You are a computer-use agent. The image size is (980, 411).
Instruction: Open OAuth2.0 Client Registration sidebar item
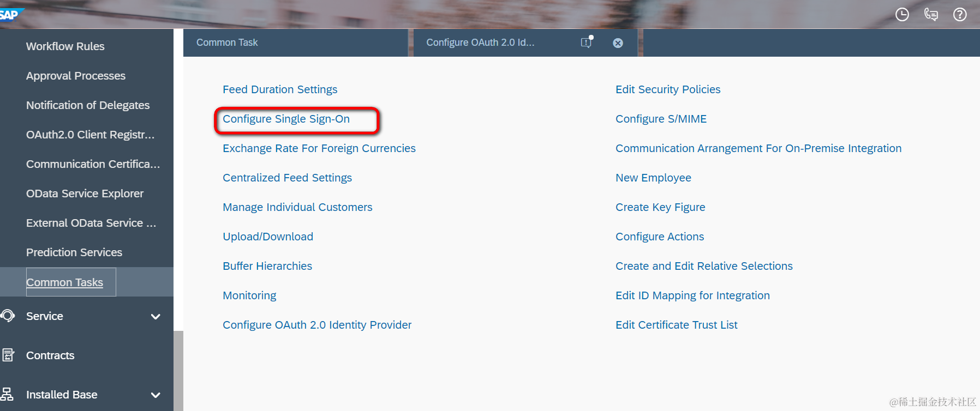pos(91,135)
